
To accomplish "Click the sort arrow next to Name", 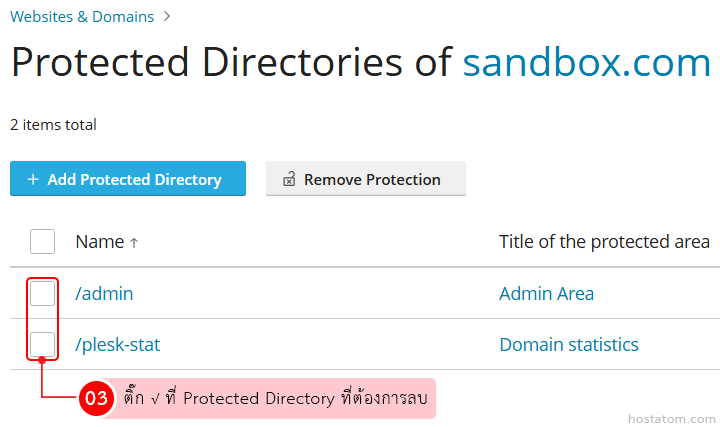I will [134, 243].
